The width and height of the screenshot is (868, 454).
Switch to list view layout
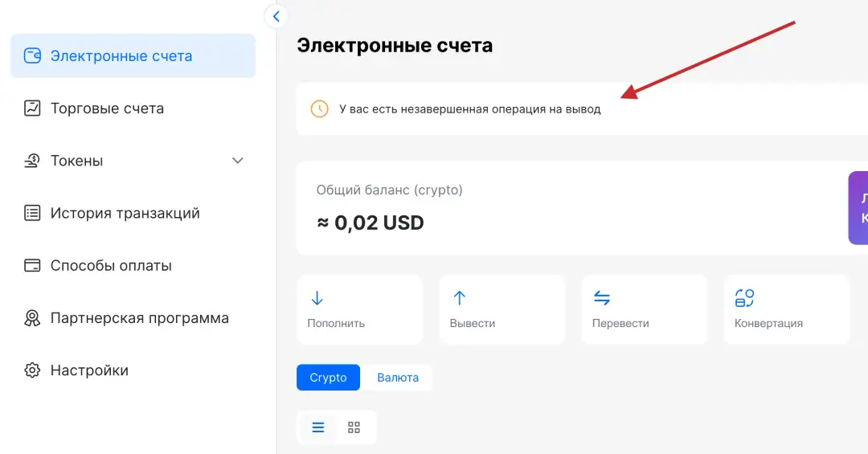(318, 427)
